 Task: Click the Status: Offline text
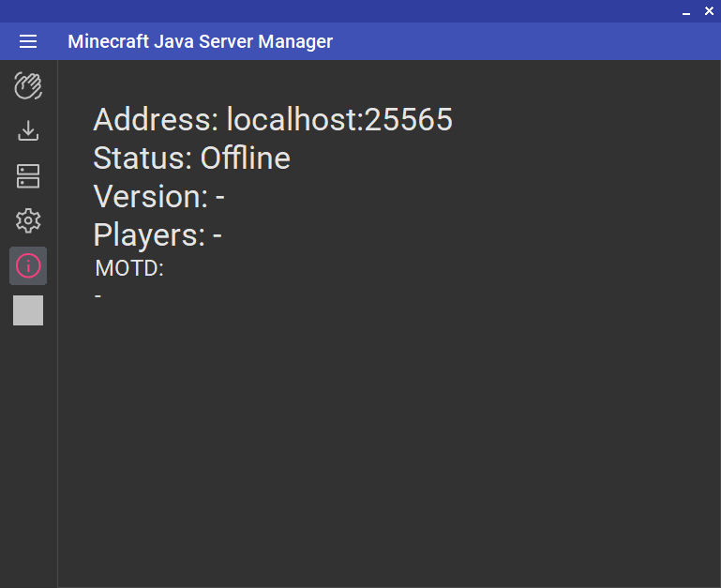coord(192,158)
